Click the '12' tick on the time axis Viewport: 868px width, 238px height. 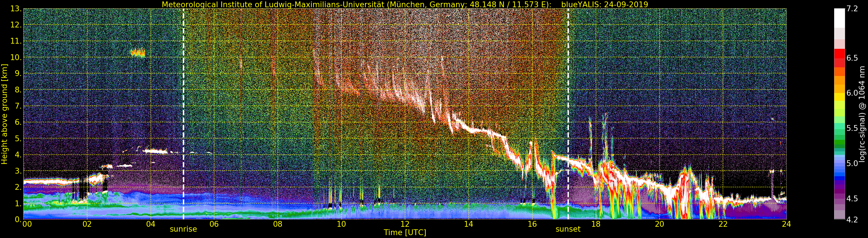405,224
